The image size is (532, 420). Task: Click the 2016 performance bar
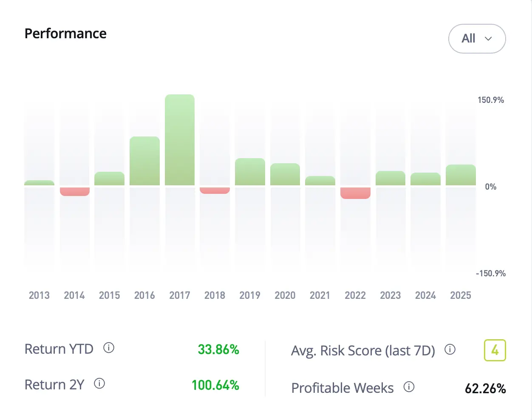(x=144, y=162)
